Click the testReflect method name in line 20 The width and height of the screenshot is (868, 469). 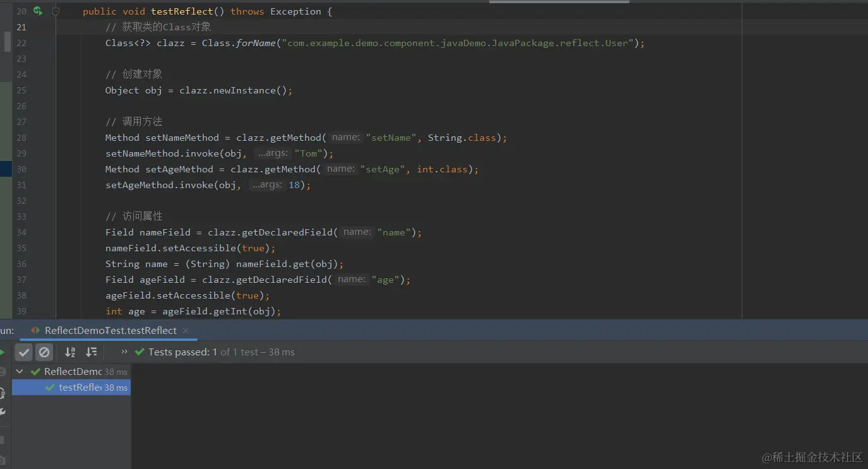tap(182, 11)
